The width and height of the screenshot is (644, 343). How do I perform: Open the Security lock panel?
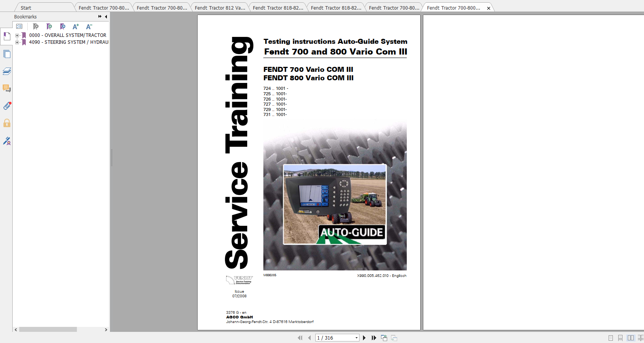(7, 123)
